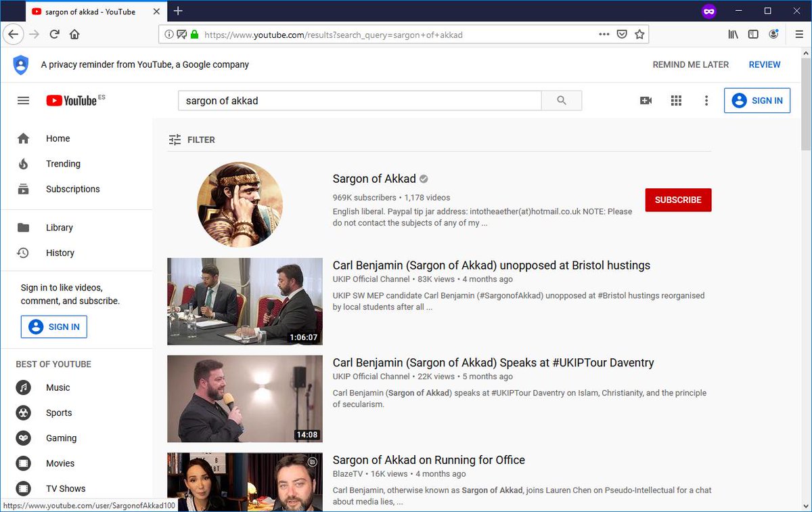Open Subscriptions in the sidebar
The image size is (812, 512).
click(x=76, y=189)
